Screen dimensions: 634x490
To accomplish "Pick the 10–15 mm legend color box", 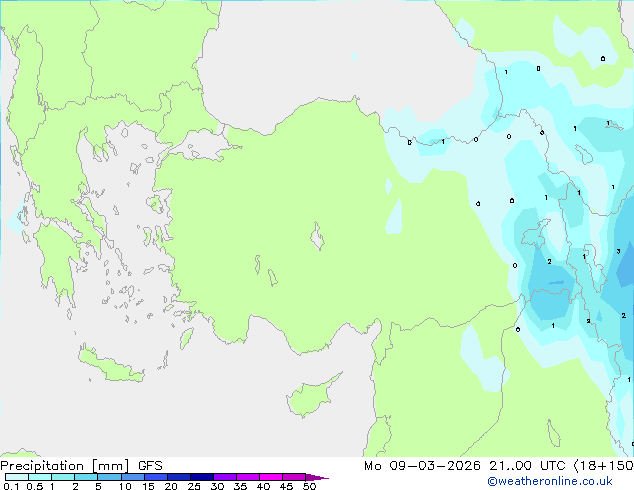I will click(x=132, y=477).
